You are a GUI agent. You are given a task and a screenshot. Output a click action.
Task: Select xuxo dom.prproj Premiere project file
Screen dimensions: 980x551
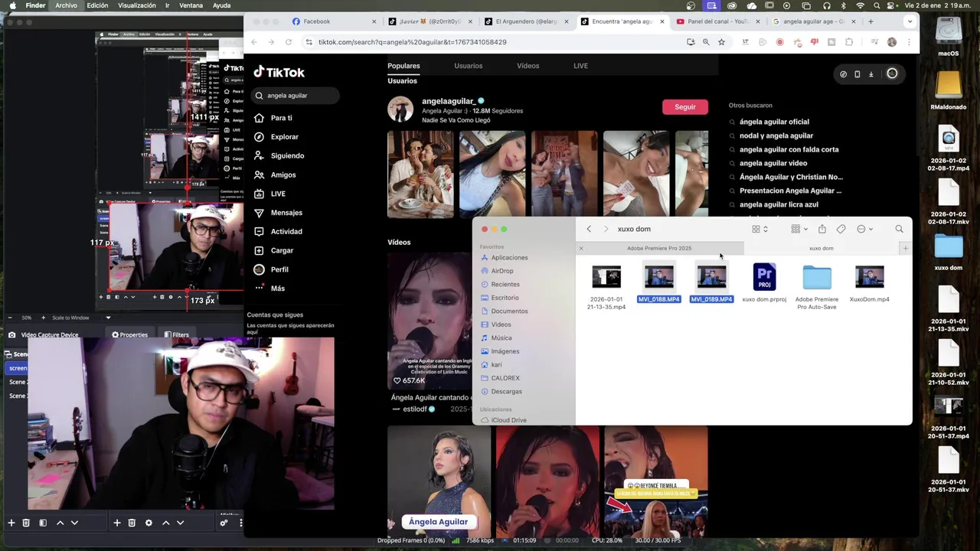point(764,283)
